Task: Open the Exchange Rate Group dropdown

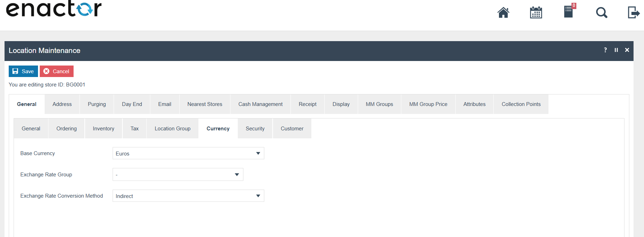Action: (x=178, y=175)
